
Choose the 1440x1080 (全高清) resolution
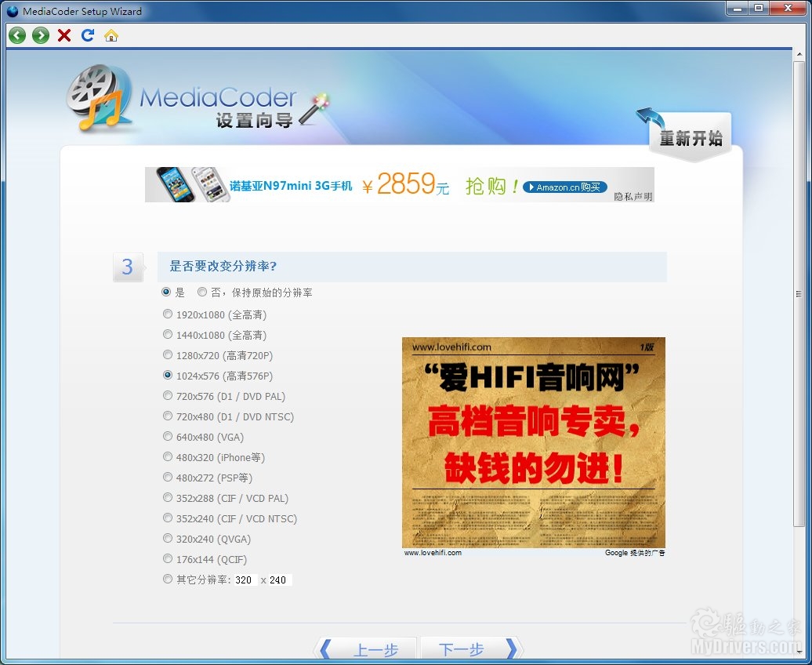(167, 334)
